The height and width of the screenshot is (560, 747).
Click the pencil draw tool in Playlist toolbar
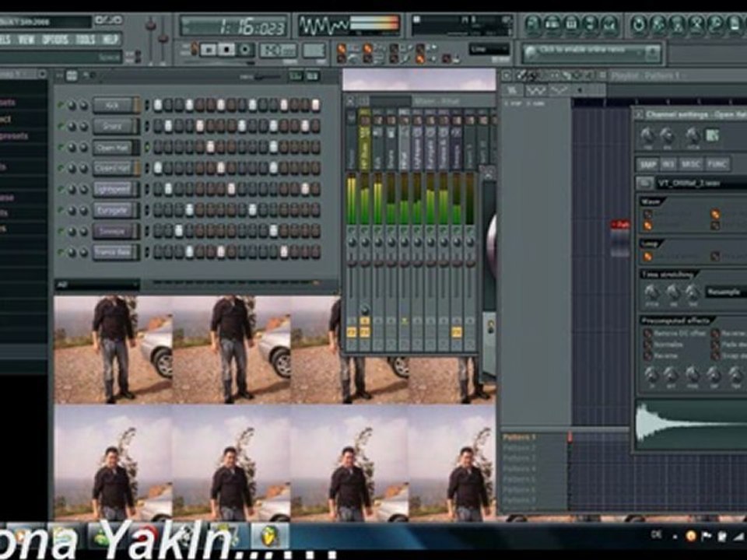coord(523,75)
